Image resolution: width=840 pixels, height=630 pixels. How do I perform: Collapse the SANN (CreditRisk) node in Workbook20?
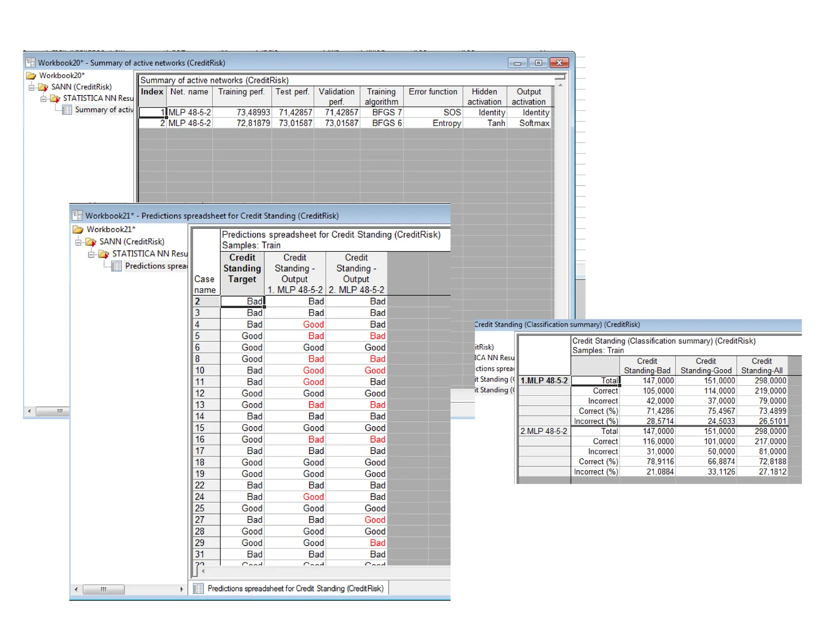click(x=32, y=87)
